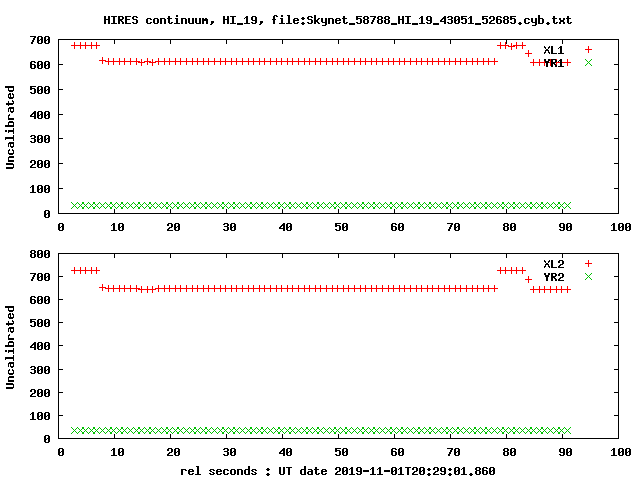The width and height of the screenshot is (640, 480).
Task: Click the 700 tick label on top plot
Action: (40, 40)
